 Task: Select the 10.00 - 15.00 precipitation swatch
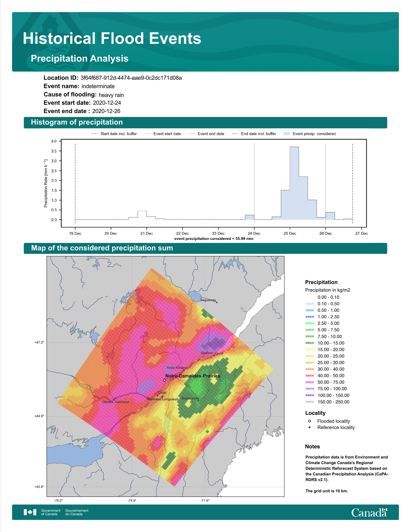coord(310,343)
